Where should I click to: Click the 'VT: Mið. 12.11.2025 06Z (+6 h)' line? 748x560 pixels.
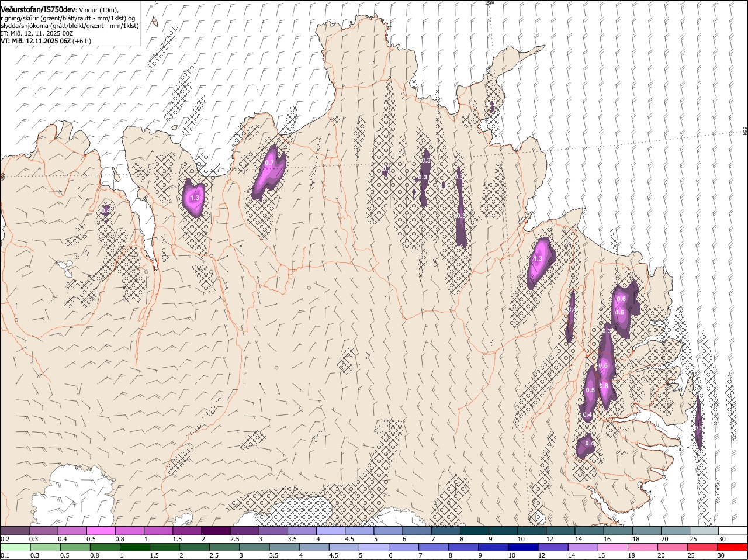[46, 41]
